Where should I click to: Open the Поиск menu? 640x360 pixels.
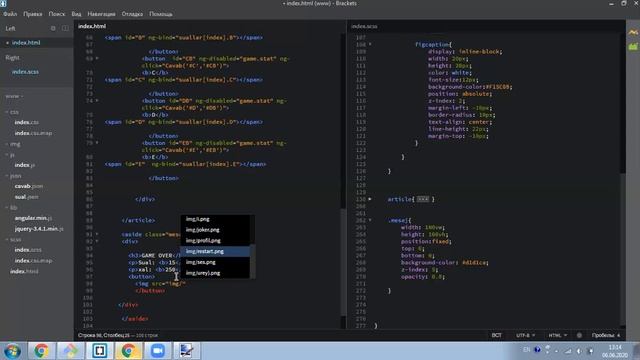[57, 14]
